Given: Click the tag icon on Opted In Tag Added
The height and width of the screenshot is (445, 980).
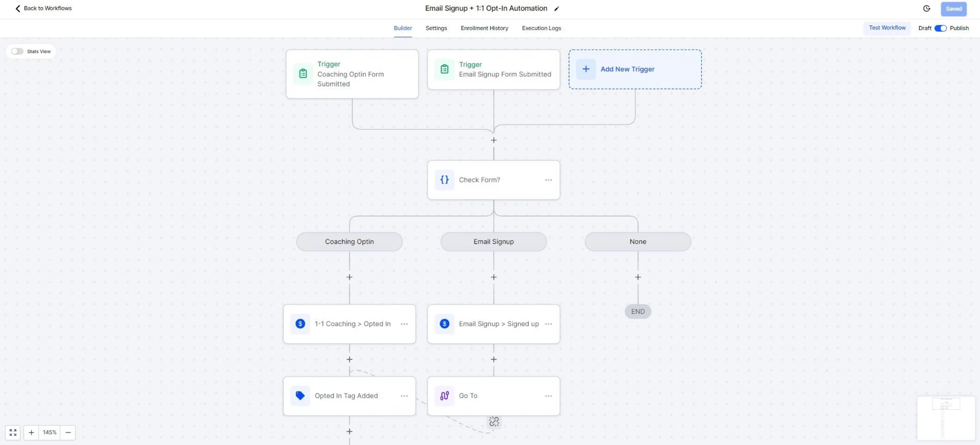Looking at the screenshot, I should coord(300,396).
